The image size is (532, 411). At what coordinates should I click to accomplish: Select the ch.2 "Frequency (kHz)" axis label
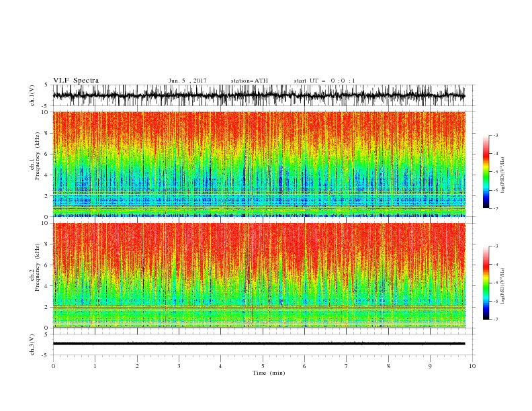(x=37, y=267)
